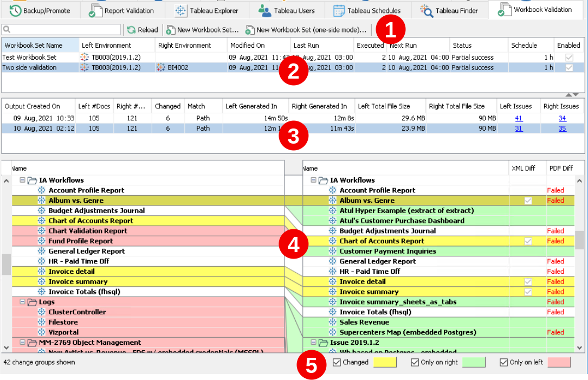The width and height of the screenshot is (588, 380).
Task: Click ClusterController workbook icon
Action: 42,312
